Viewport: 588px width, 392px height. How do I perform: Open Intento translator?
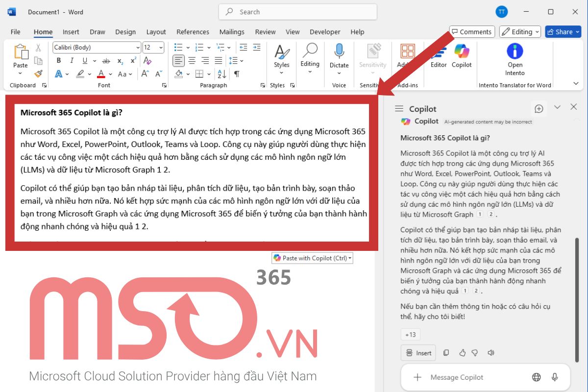coord(515,59)
